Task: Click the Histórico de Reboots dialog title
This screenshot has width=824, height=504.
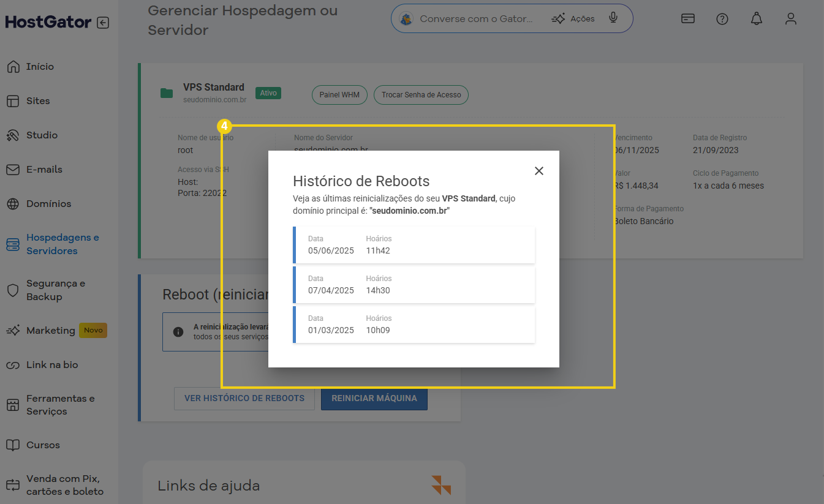Action: [x=361, y=181]
